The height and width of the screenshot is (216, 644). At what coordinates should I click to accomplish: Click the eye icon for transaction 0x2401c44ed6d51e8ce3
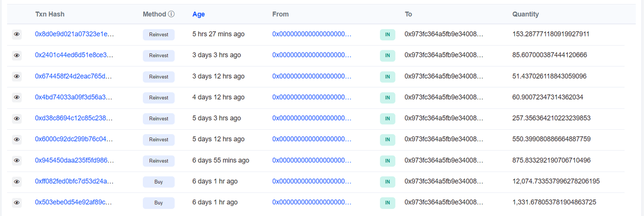17,55
